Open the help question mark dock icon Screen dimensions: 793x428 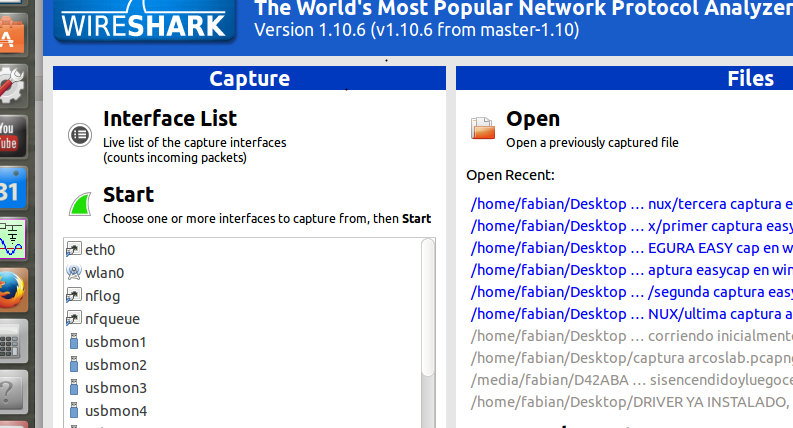click(x=13, y=392)
